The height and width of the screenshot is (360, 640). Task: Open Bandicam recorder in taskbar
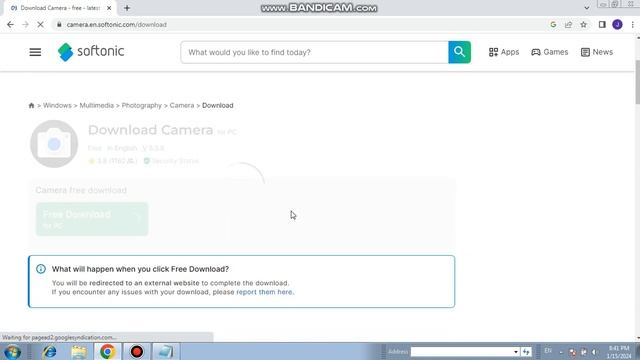137,352
